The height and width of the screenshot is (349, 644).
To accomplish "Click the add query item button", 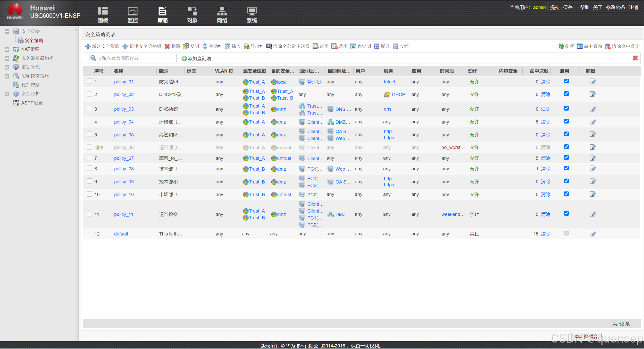I will (196, 59).
